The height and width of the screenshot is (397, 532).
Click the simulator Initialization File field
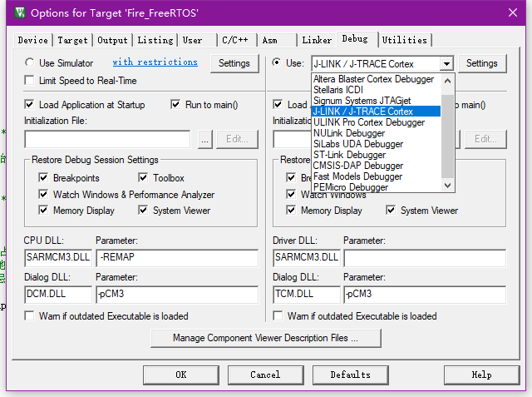[x=107, y=139]
